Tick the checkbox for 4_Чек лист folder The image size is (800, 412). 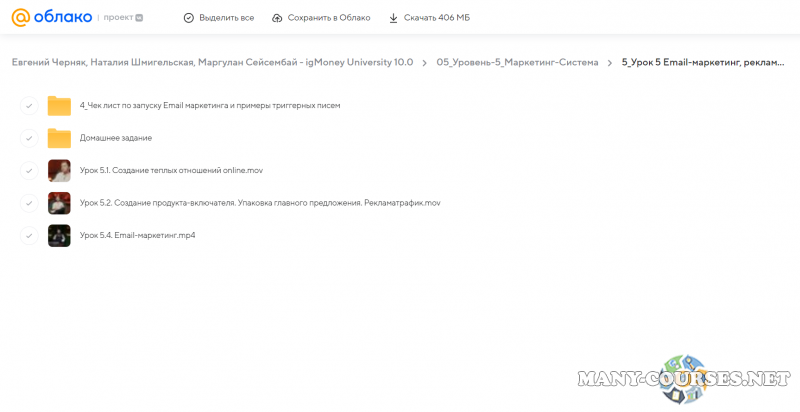coord(29,106)
